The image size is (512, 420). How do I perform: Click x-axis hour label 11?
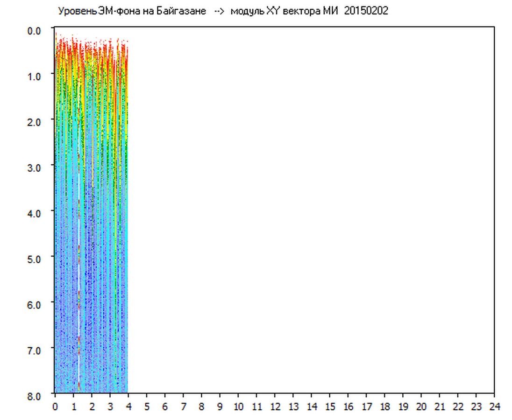(x=256, y=406)
